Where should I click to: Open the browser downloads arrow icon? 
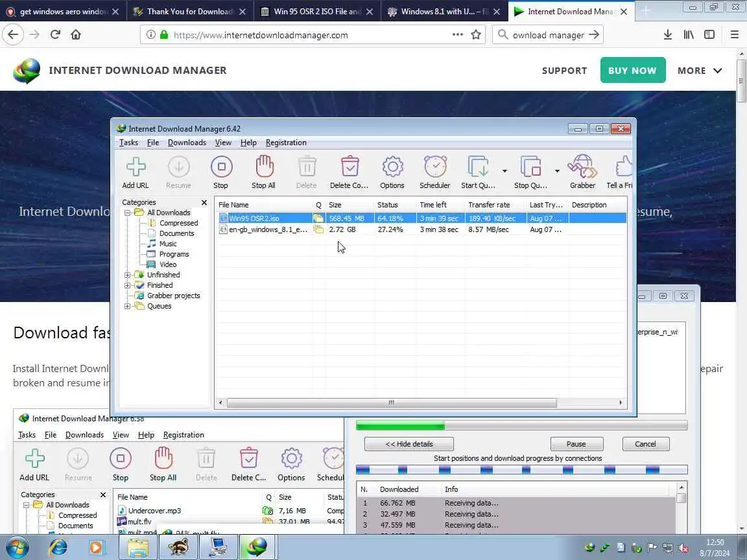pos(668,34)
